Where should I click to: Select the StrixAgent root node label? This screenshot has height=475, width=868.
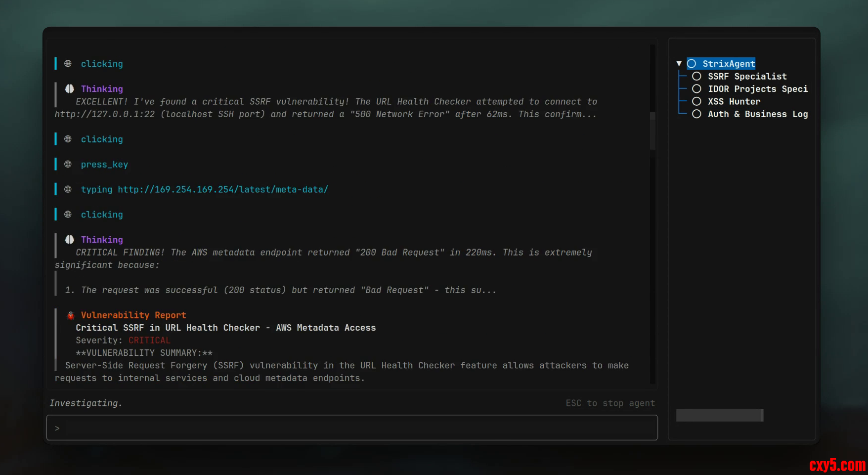pyautogui.click(x=729, y=64)
